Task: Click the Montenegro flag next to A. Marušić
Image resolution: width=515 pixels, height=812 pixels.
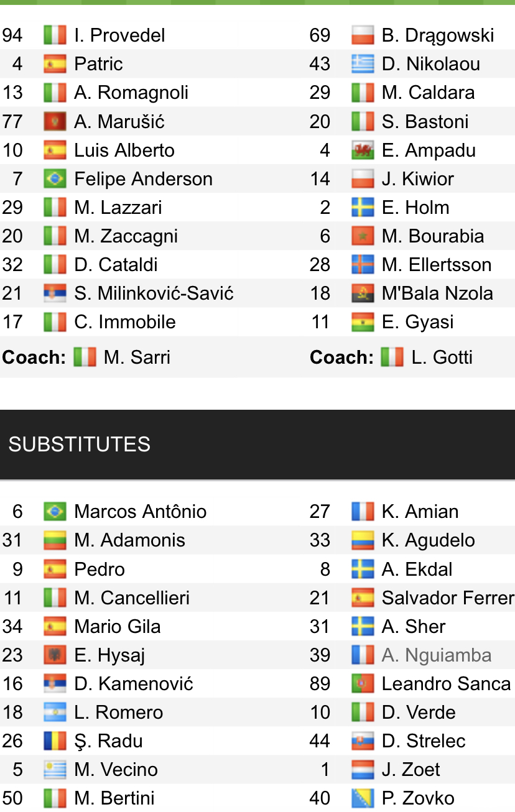Action: (x=55, y=122)
